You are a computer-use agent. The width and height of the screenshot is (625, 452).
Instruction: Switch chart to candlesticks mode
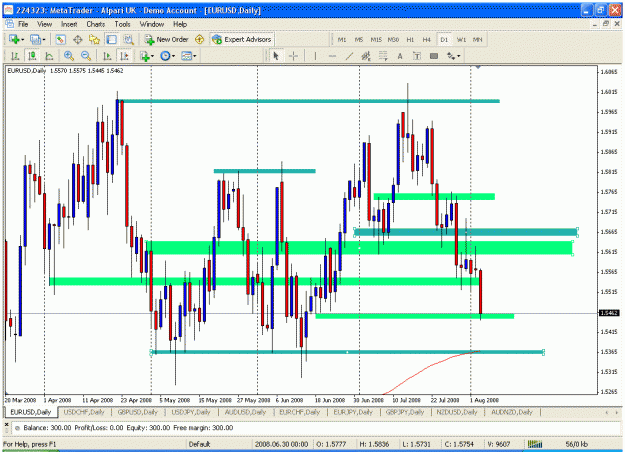tap(32, 56)
